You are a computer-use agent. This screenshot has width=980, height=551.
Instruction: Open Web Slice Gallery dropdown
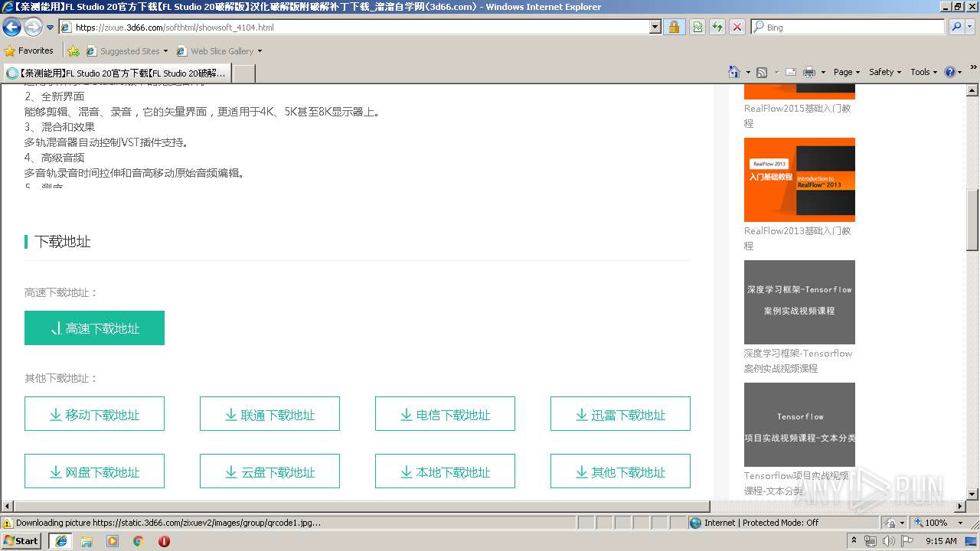tap(219, 51)
